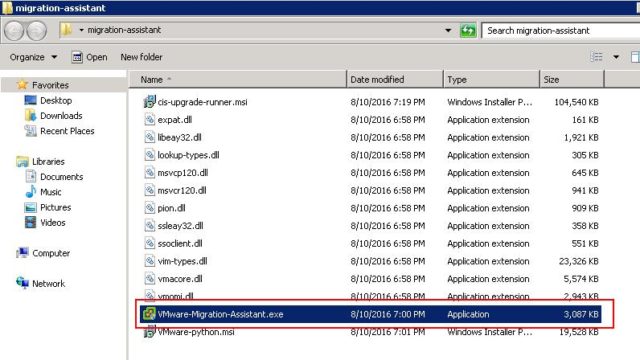
Task: Change view with the view icon
Action: 596,57
